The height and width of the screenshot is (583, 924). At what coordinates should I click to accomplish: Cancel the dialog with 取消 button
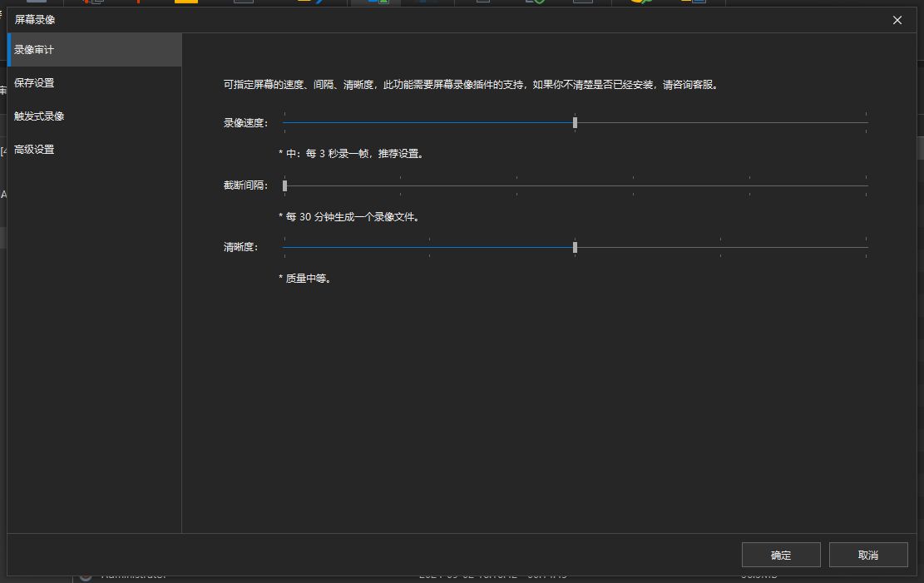[x=868, y=555]
